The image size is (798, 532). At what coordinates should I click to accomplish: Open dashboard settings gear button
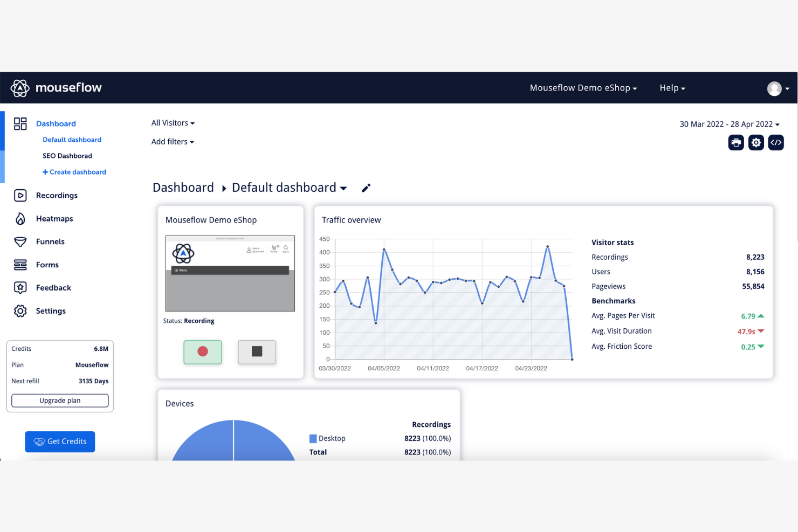756,142
